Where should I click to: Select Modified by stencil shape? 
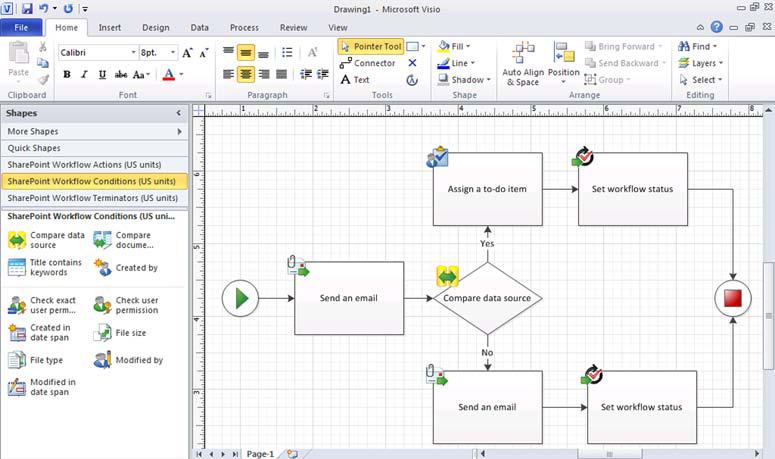click(x=128, y=360)
